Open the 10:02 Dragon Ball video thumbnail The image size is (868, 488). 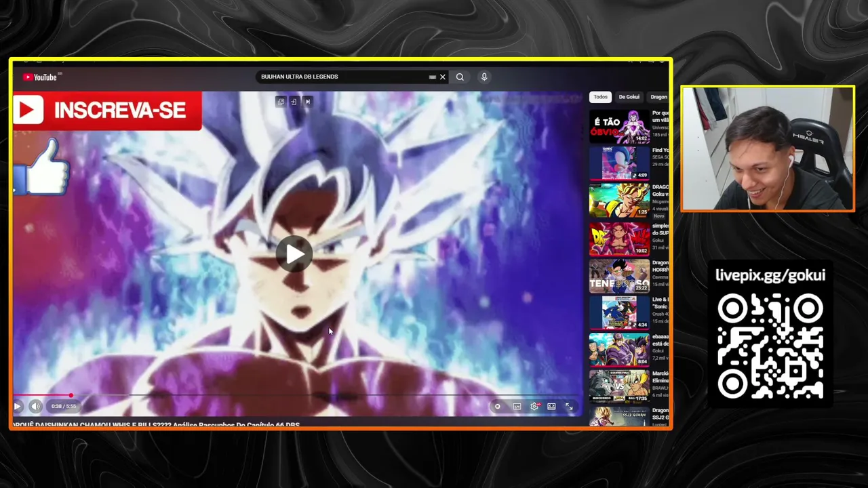point(619,239)
